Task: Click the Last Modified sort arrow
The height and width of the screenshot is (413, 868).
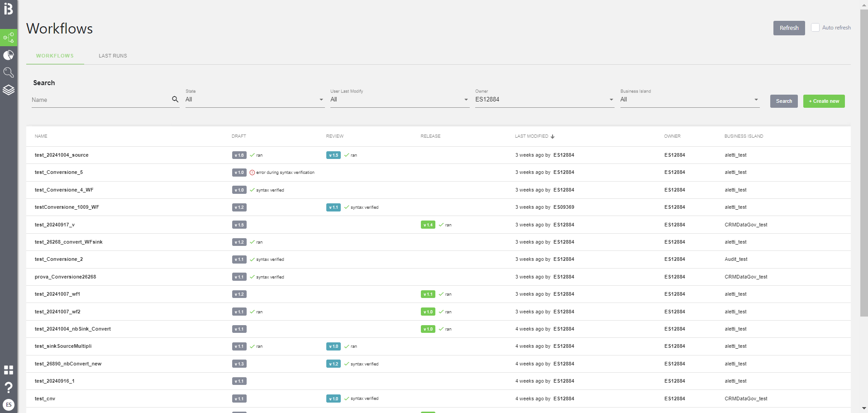Action: click(x=553, y=136)
